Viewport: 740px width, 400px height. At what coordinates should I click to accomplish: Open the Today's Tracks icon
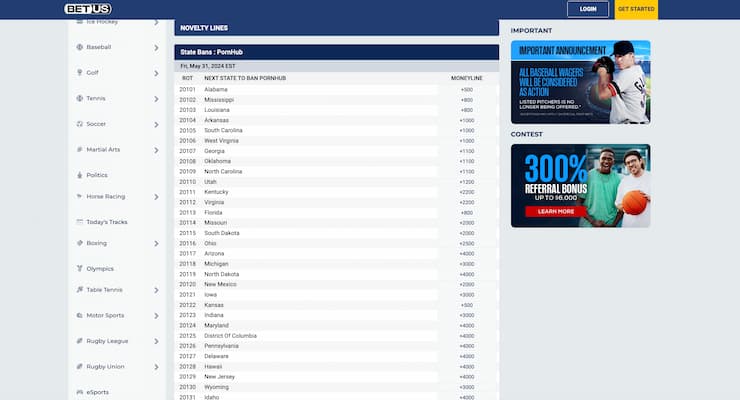[x=79, y=222]
